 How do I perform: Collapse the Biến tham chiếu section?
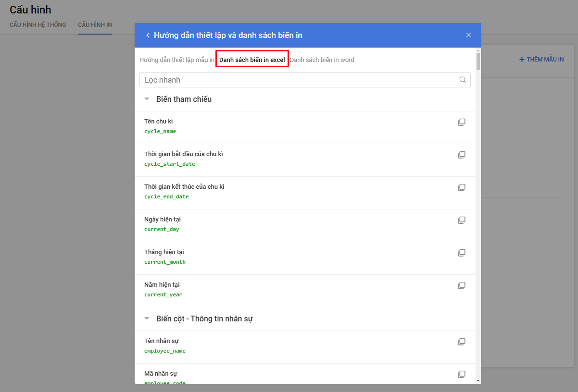tap(147, 99)
